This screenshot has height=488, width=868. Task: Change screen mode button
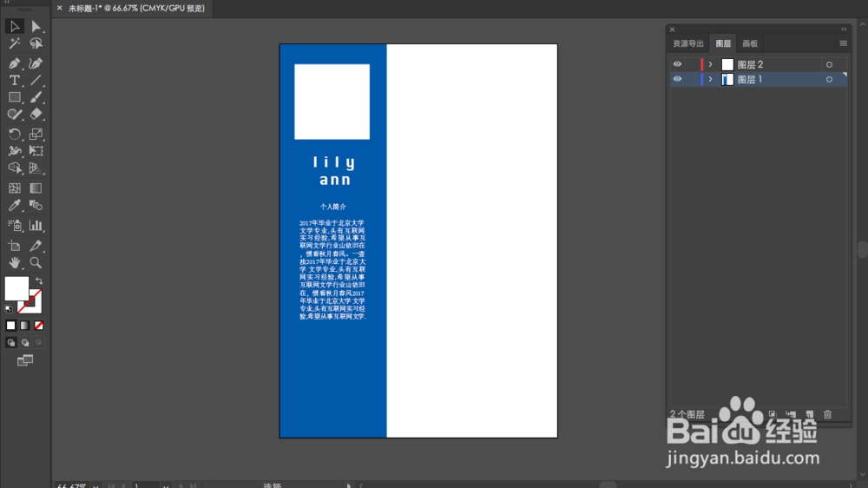pos(25,360)
